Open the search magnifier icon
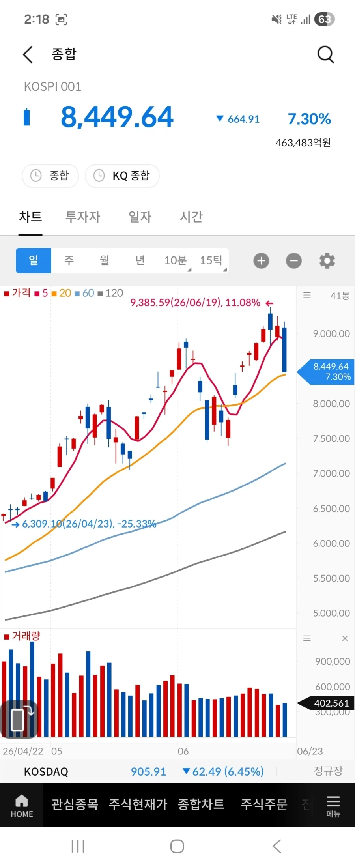The width and height of the screenshot is (355, 868). [326, 54]
